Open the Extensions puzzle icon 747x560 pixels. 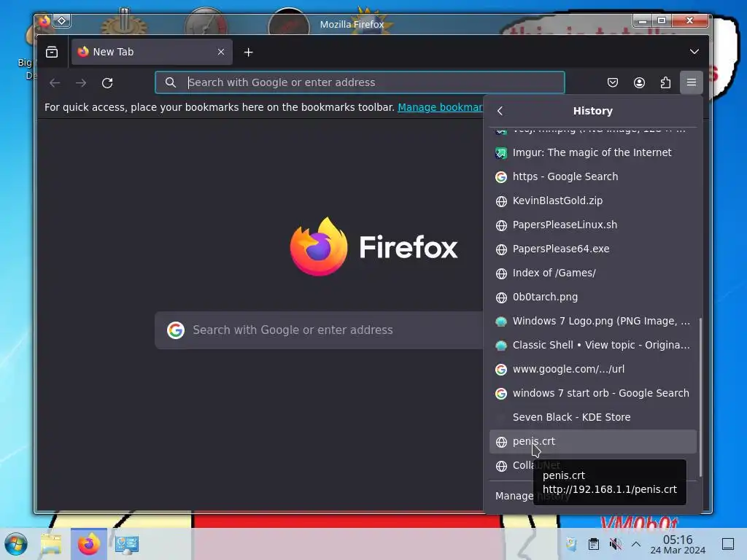(665, 82)
